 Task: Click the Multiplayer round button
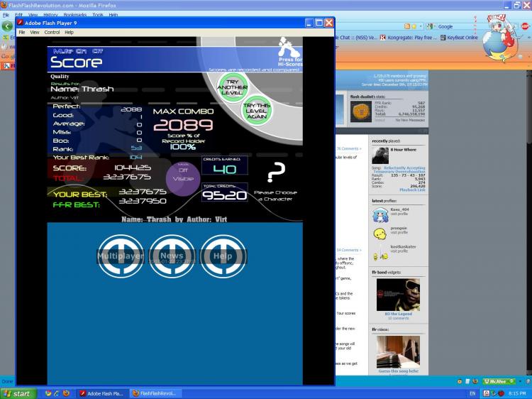pyautogui.click(x=121, y=256)
